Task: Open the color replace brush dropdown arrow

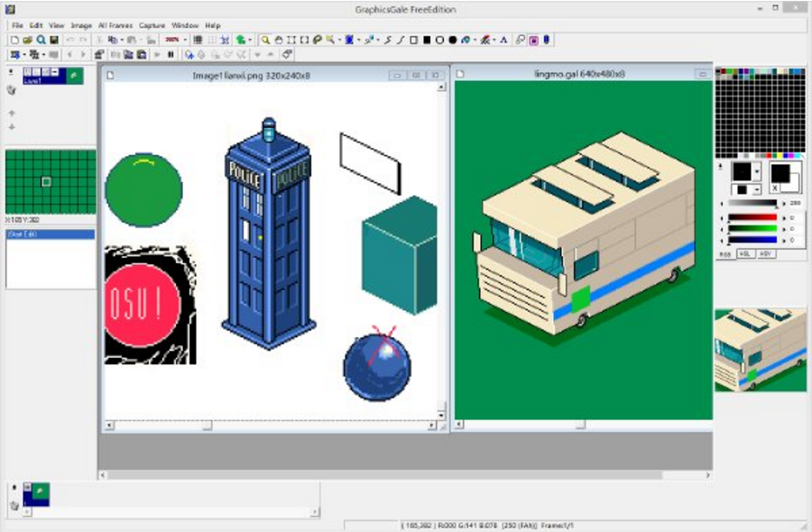Action: [x=494, y=40]
